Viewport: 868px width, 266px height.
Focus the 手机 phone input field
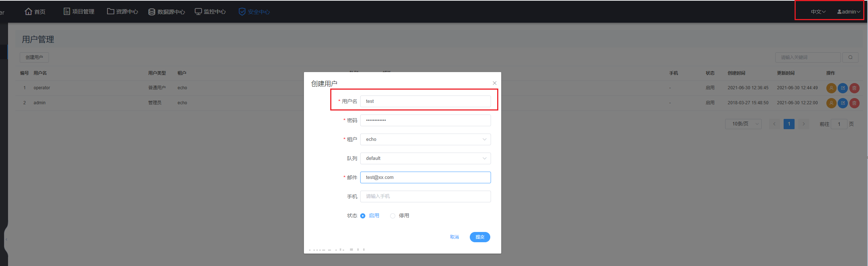click(x=426, y=196)
